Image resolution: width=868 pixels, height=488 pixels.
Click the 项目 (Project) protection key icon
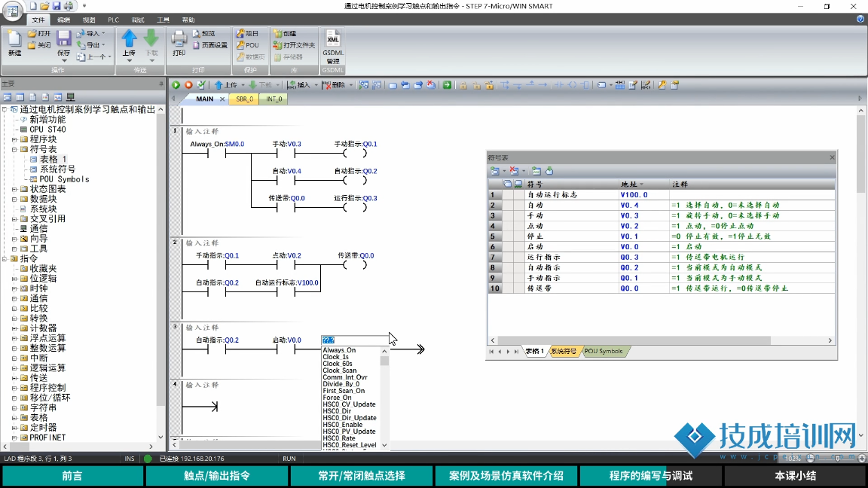click(240, 34)
